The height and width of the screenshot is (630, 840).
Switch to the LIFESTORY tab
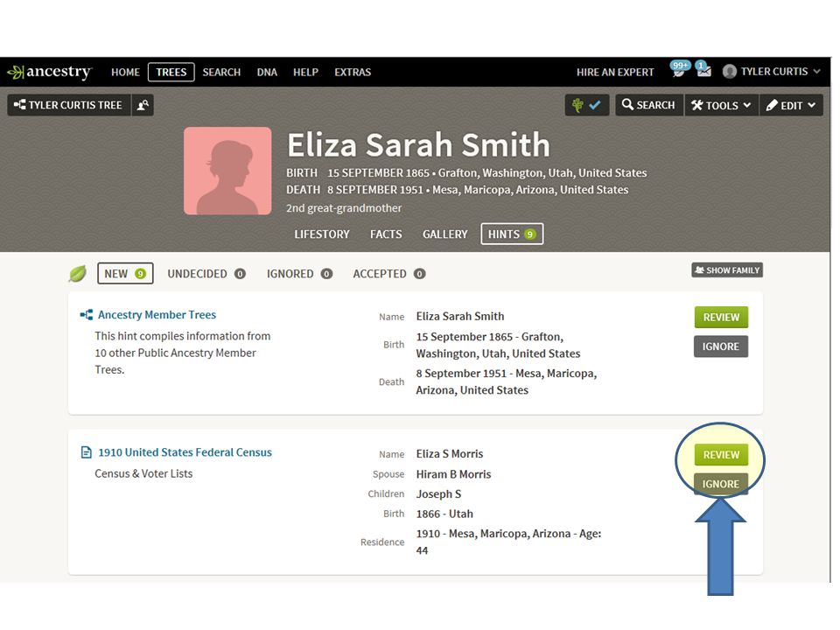click(321, 234)
